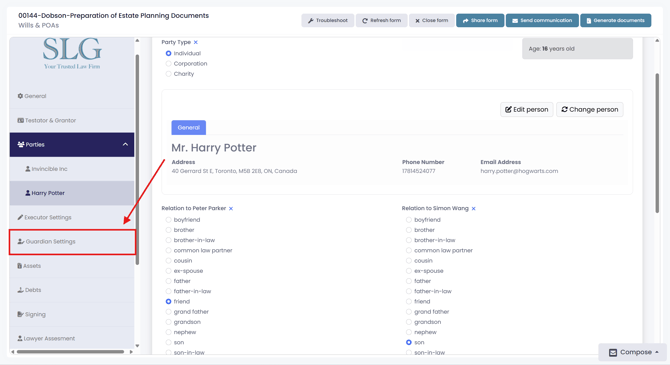Click the envelope icon on Compose

point(613,353)
